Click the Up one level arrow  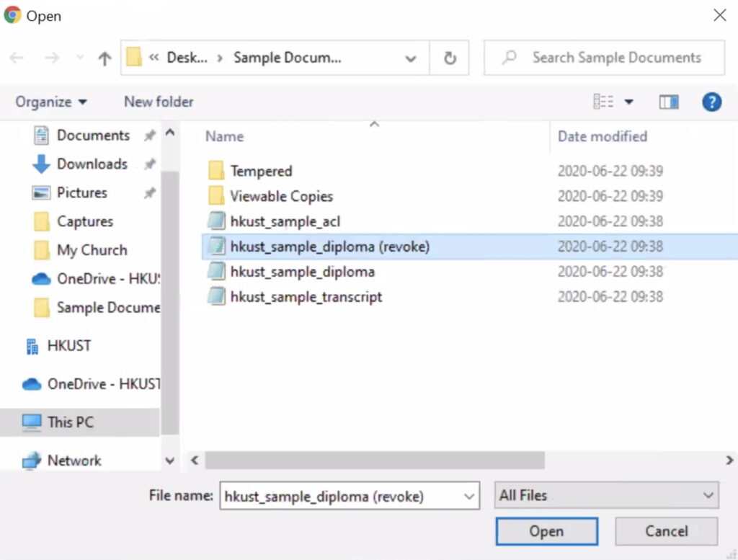pyautogui.click(x=105, y=58)
